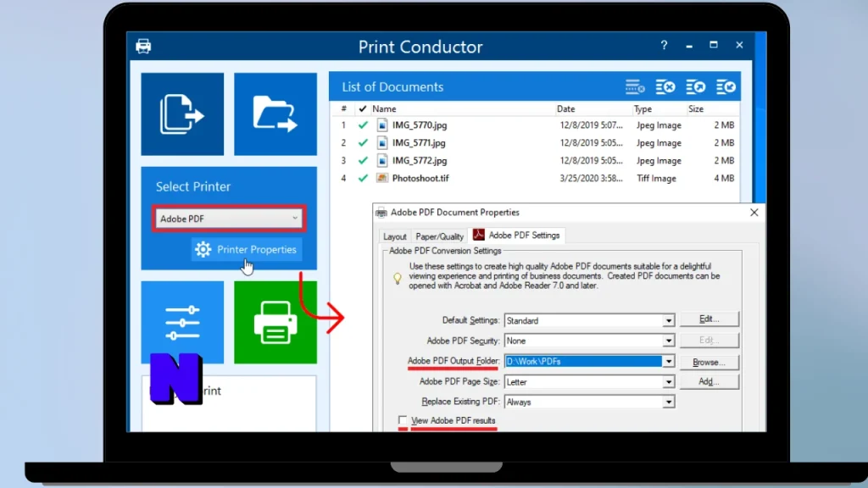
Task: Sort documents by Name column header
Action: point(384,109)
